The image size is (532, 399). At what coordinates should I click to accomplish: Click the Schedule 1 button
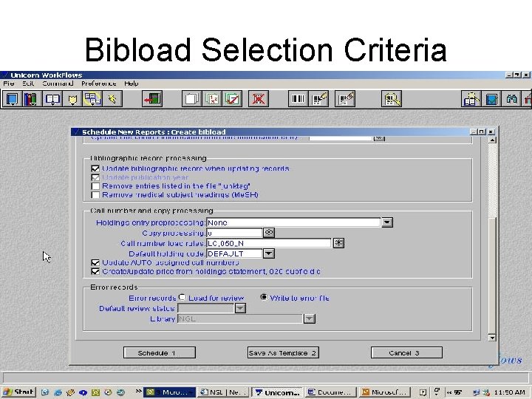pyautogui.click(x=160, y=353)
